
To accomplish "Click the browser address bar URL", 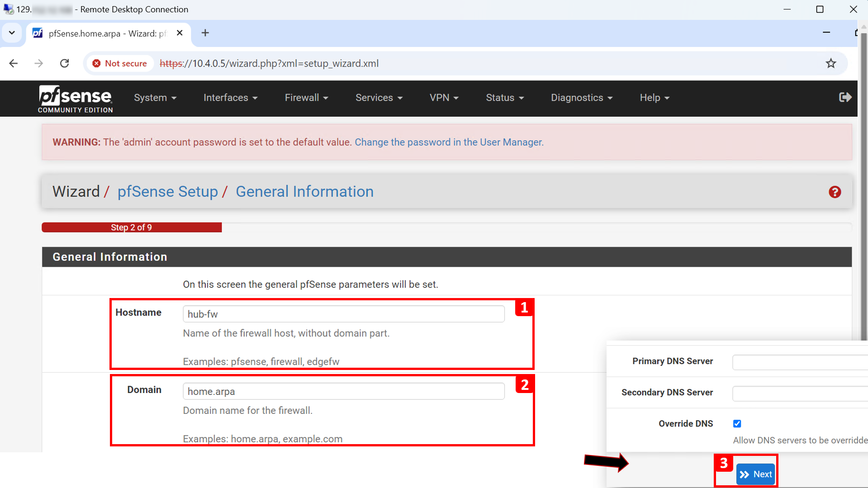I will pyautogui.click(x=270, y=63).
